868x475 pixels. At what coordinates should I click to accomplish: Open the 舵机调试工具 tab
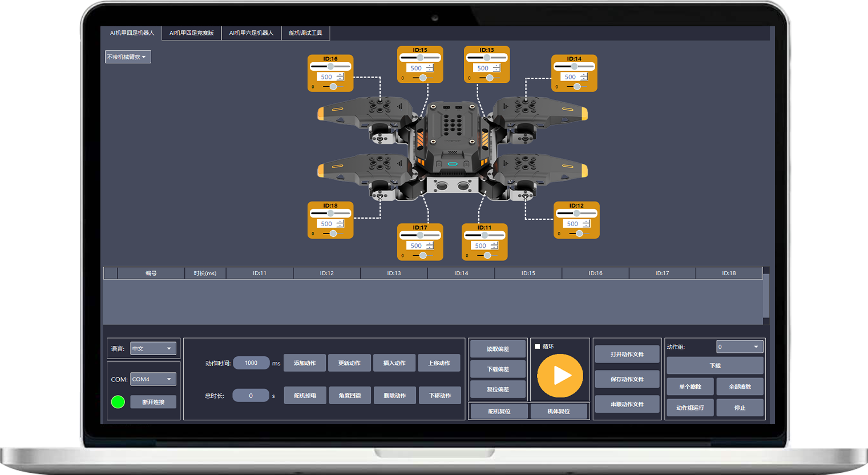[305, 33]
